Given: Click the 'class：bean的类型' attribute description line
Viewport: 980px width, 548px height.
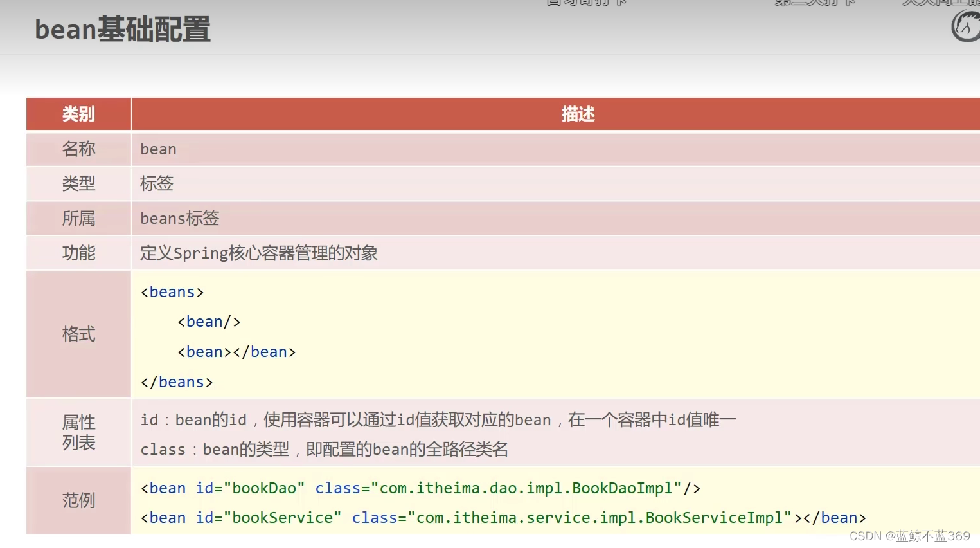Looking at the screenshot, I should tap(325, 449).
